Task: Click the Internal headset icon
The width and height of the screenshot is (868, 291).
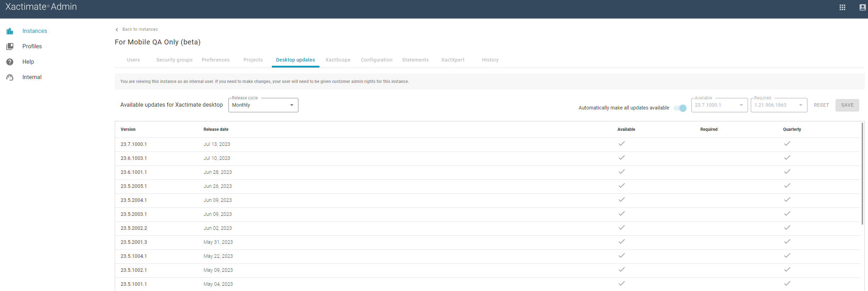Action: [10, 77]
